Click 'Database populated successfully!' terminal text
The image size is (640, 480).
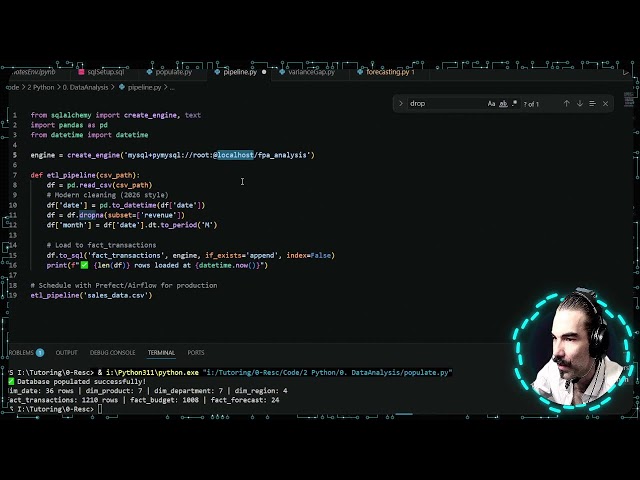(81, 382)
